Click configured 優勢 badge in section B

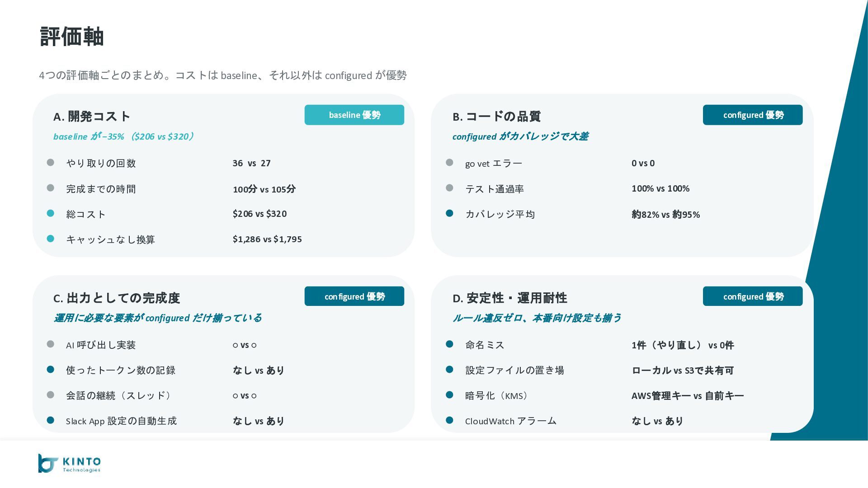click(x=752, y=115)
